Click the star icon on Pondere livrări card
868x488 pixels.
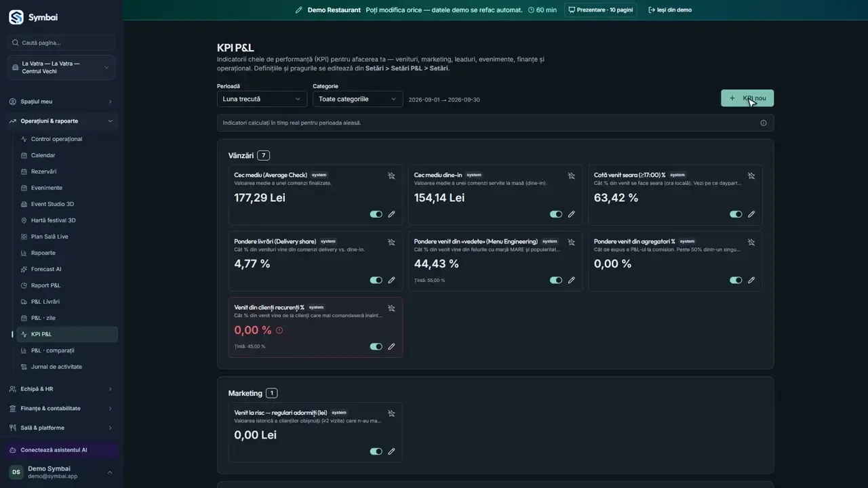391,242
